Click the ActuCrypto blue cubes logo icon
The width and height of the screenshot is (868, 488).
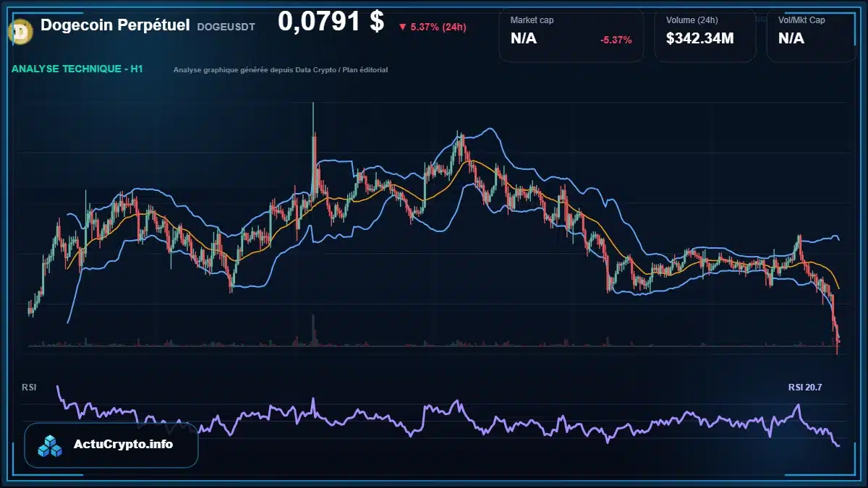click(x=51, y=445)
